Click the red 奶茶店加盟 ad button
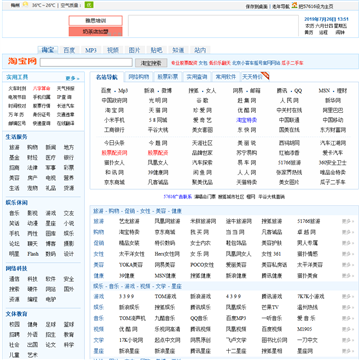The width and height of the screenshot is (360, 360). (95, 32)
